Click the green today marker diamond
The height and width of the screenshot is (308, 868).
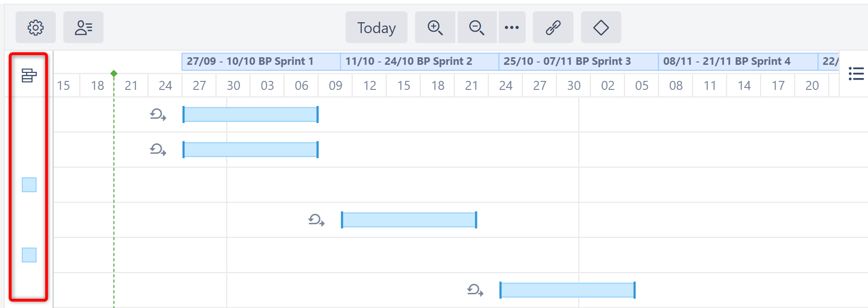click(x=114, y=73)
